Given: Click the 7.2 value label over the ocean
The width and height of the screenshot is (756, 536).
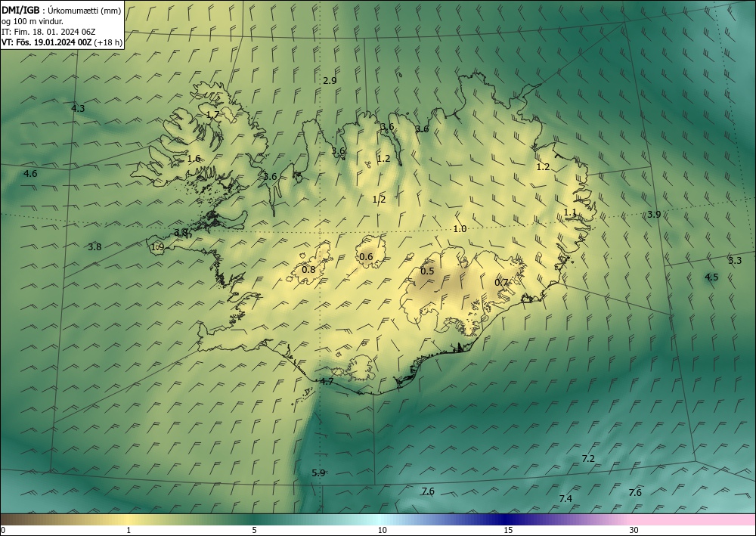Looking at the screenshot, I should click(x=588, y=458).
